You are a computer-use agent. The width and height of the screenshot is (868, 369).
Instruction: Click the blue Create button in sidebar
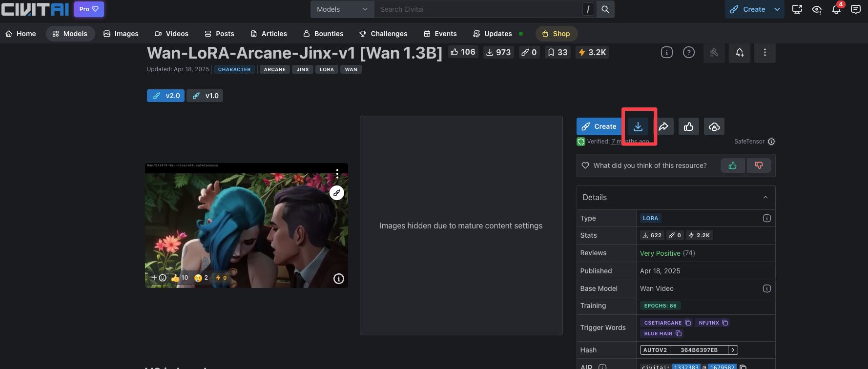[599, 126]
